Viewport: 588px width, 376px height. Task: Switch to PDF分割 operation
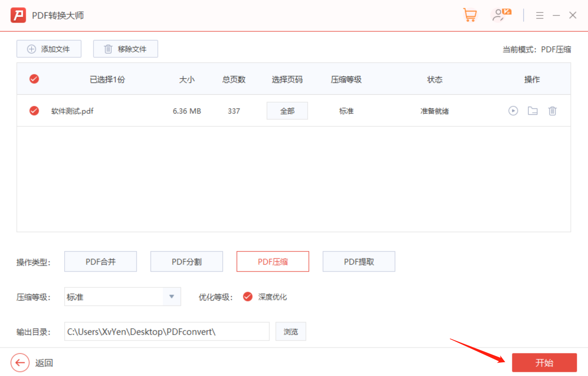(x=186, y=262)
